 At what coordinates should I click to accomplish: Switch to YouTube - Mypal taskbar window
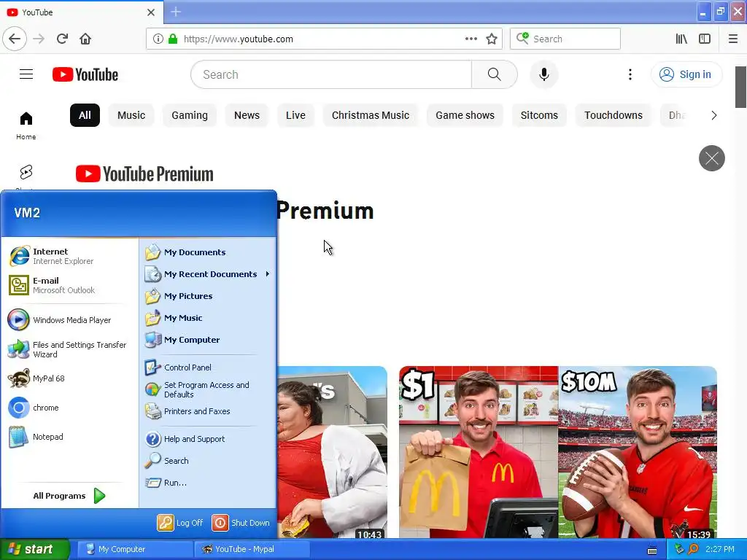pos(252,549)
